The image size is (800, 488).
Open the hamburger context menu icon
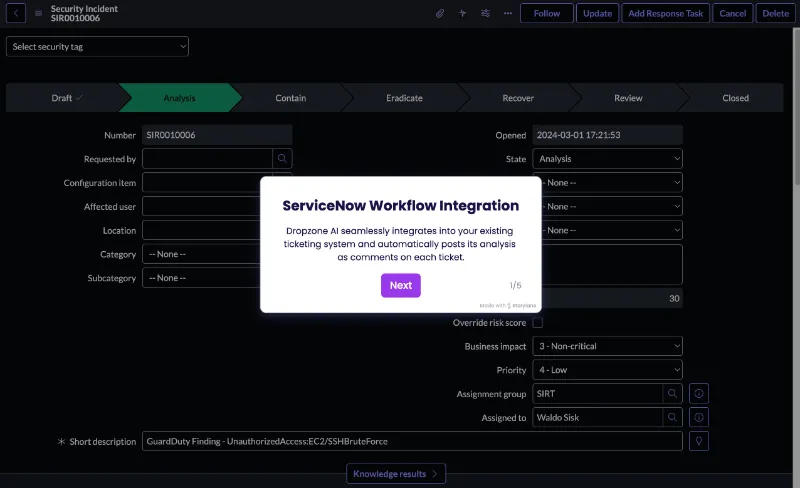(38, 13)
